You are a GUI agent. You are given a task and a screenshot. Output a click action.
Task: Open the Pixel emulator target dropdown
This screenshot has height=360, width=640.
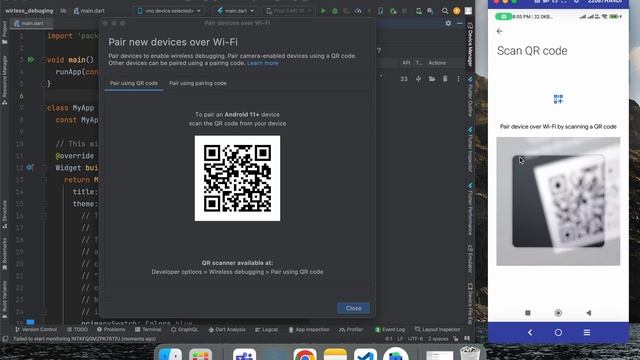tap(289, 11)
